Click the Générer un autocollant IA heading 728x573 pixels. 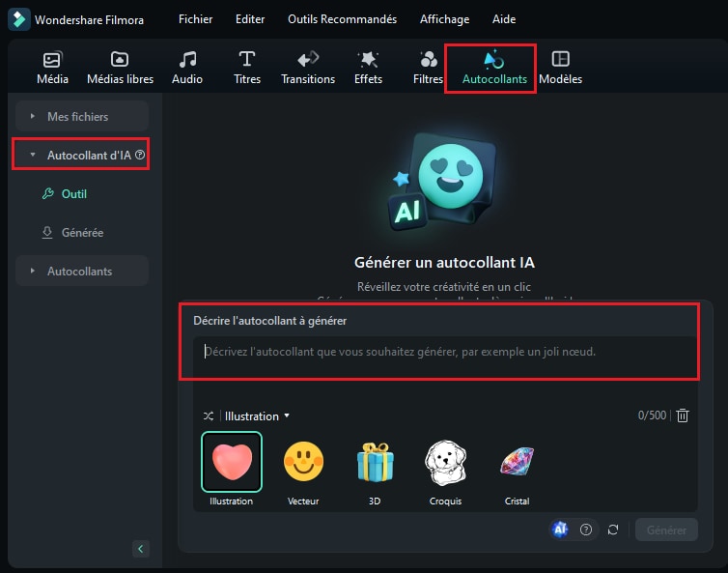click(x=444, y=263)
